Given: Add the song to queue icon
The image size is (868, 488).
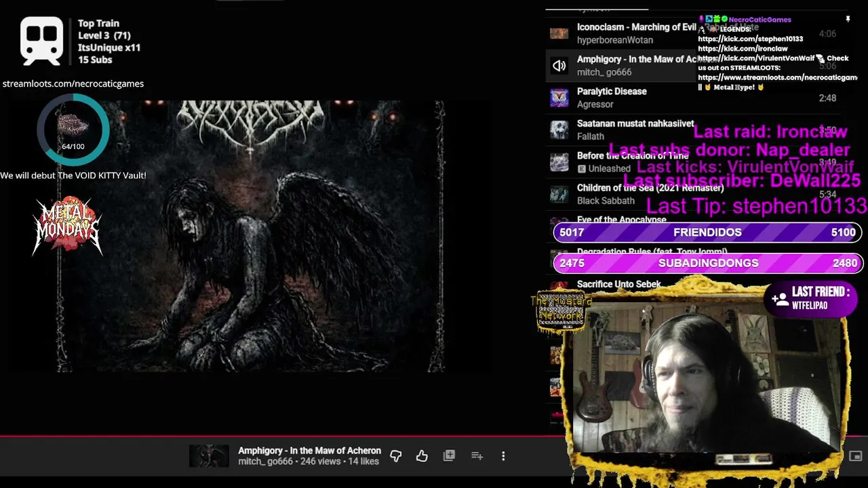Looking at the screenshot, I should point(477,456).
